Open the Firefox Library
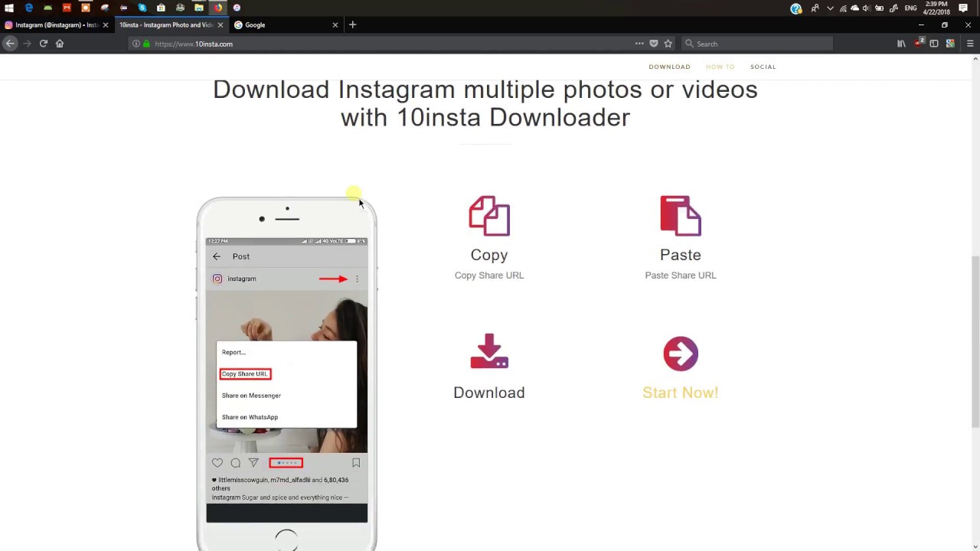Viewport: 980px width, 551px height. (x=901, y=44)
